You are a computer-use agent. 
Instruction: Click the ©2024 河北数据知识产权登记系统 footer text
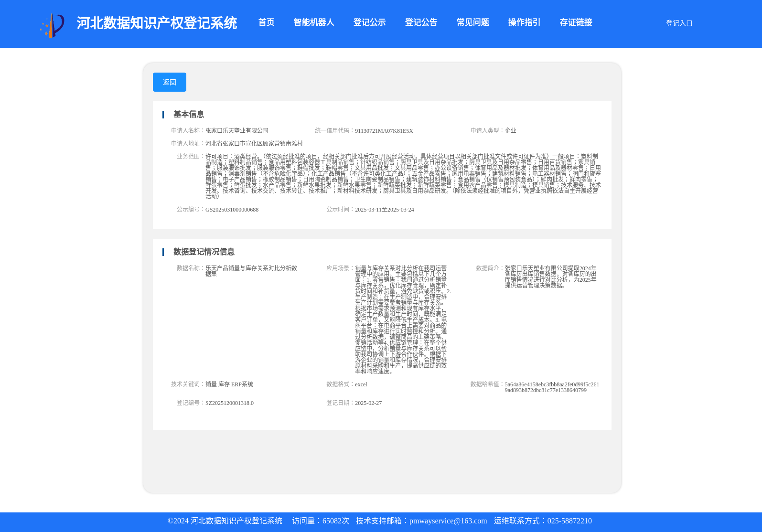pyautogui.click(x=225, y=521)
